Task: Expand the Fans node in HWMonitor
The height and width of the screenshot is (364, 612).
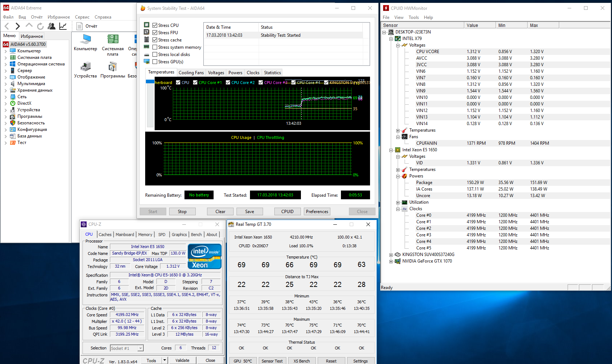Action: click(x=398, y=137)
